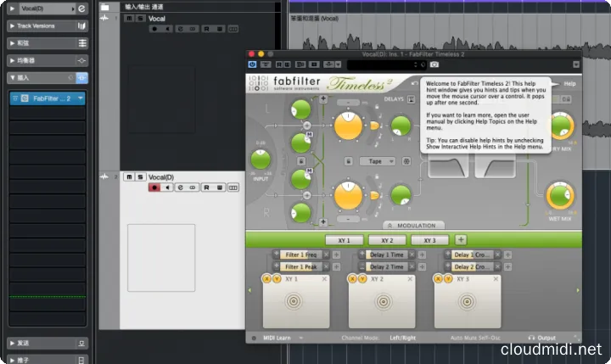This screenshot has width=611, height=364.
Task: Open the Tape delay type dropdown
Action: click(x=378, y=160)
